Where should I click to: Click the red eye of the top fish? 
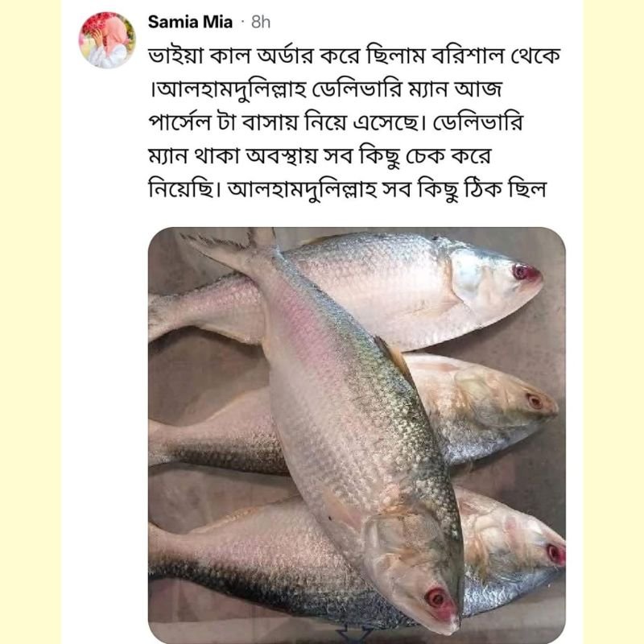coord(522,272)
